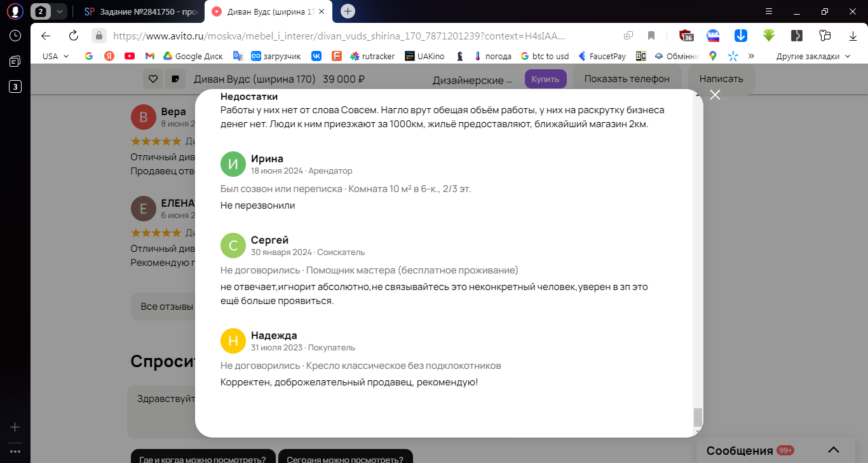This screenshot has height=463, width=868.
Task: Open Google Диск bookmark
Action: point(193,56)
